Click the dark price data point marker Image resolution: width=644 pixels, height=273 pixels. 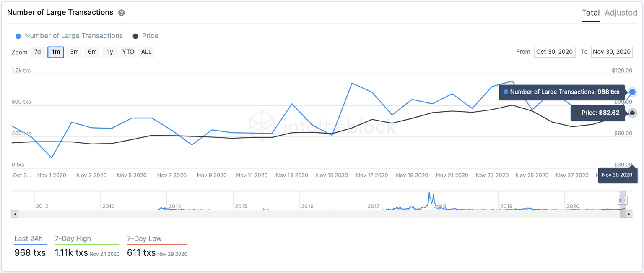pos(632,113)
